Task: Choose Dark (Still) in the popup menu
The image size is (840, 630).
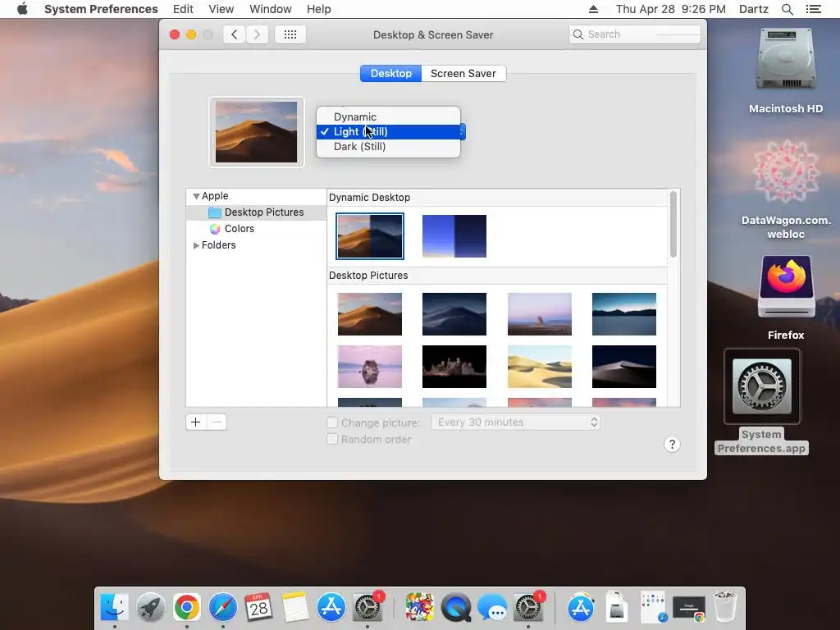Action: coord(388,146)
